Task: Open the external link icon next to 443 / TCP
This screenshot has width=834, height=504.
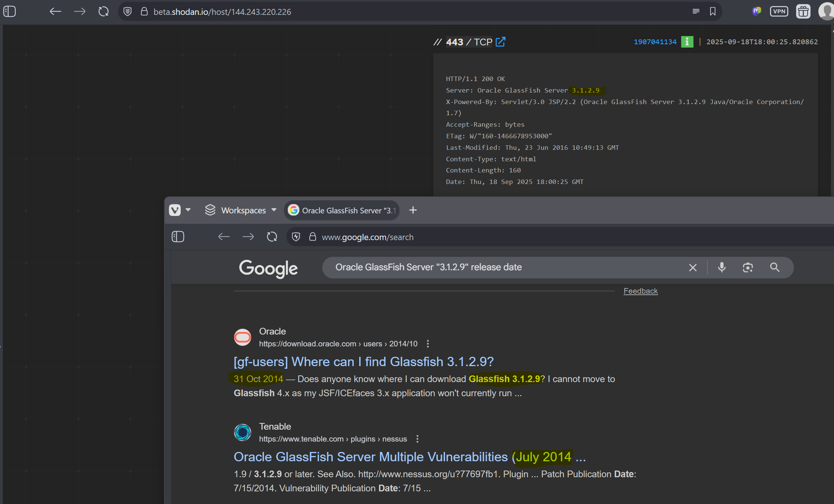Action: pyautogui.click(x=500, y=42)
